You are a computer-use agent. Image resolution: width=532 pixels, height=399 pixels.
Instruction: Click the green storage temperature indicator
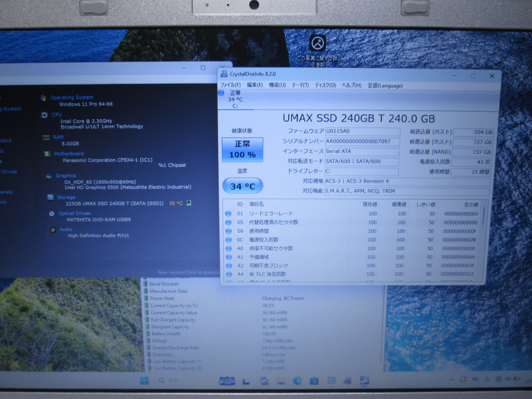tap(189, 203)
